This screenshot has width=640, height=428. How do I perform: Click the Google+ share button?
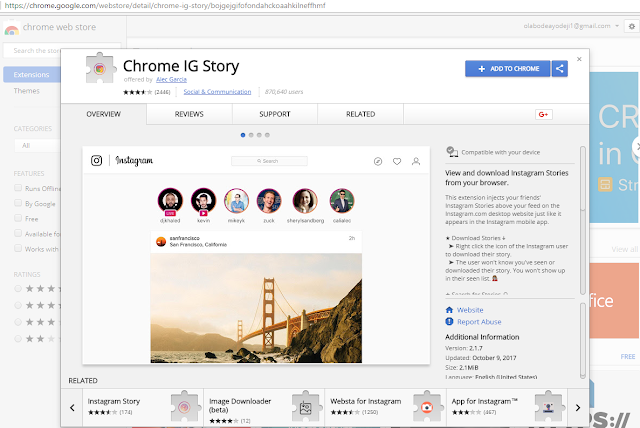544,114
